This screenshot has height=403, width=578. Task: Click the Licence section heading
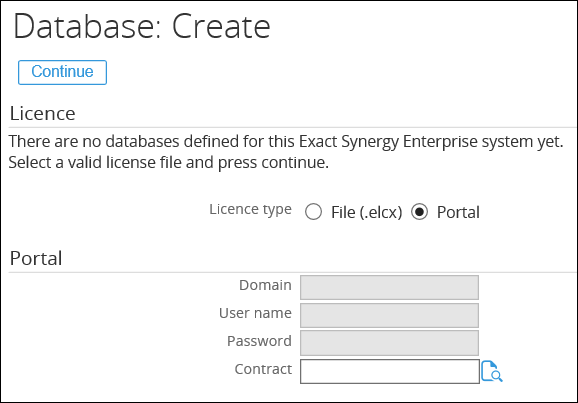42,113
